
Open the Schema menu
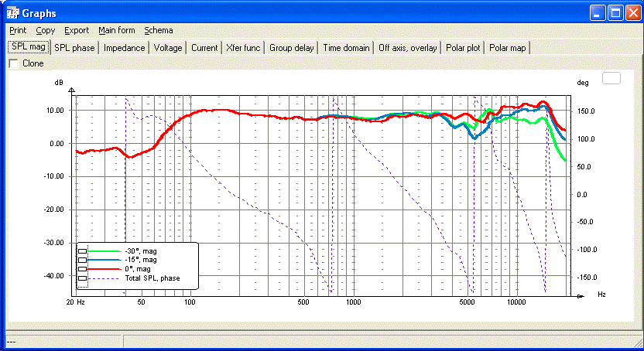[x=158, y=30]
